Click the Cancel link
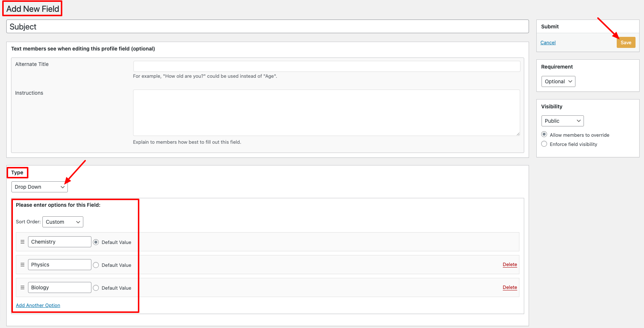 tap(548, 43)
